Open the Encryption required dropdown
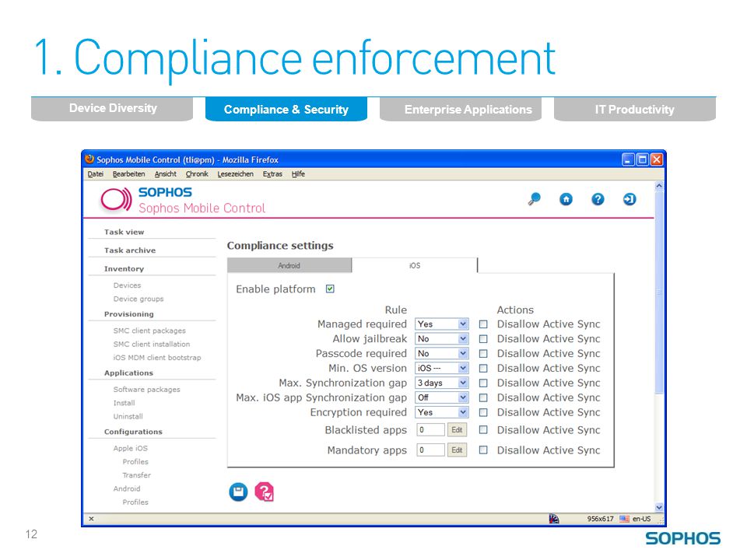This screenshot has height=560, width=747. [442, 412]
